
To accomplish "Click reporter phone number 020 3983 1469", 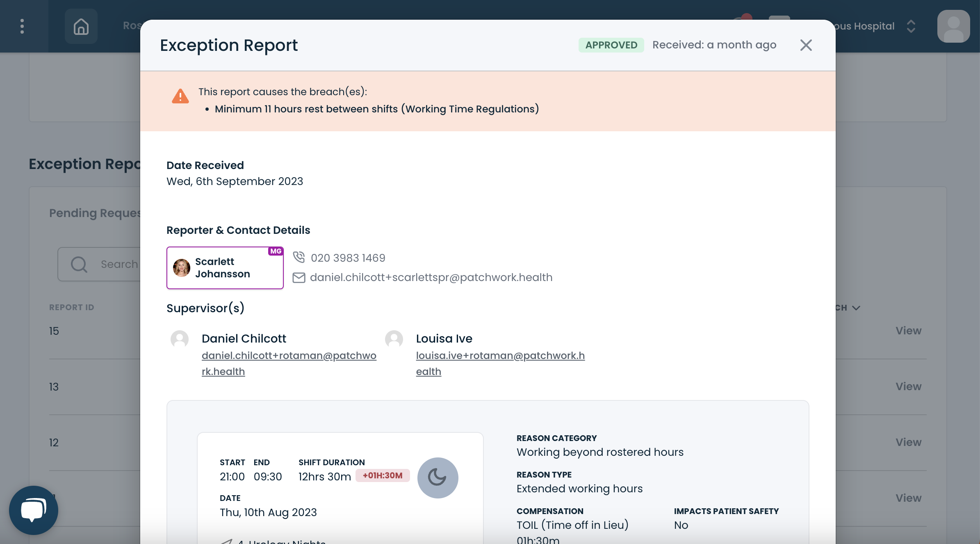I will pyautogui.click(x=348, y=258).
